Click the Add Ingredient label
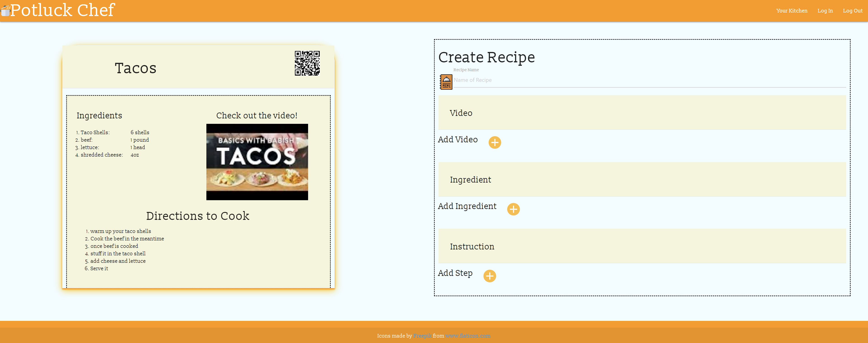Screen dimensions: 868x343 click(x=467, y=206)
